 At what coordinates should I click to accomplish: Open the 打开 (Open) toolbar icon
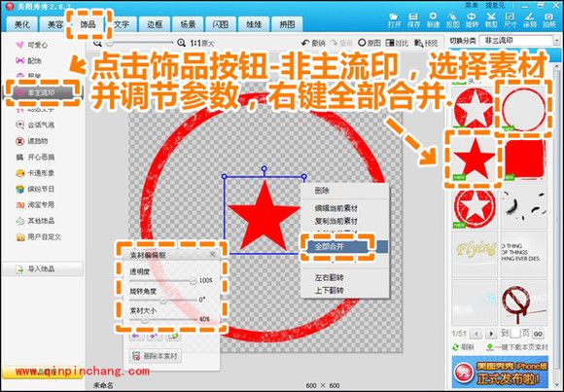click(x=394, y=20)
